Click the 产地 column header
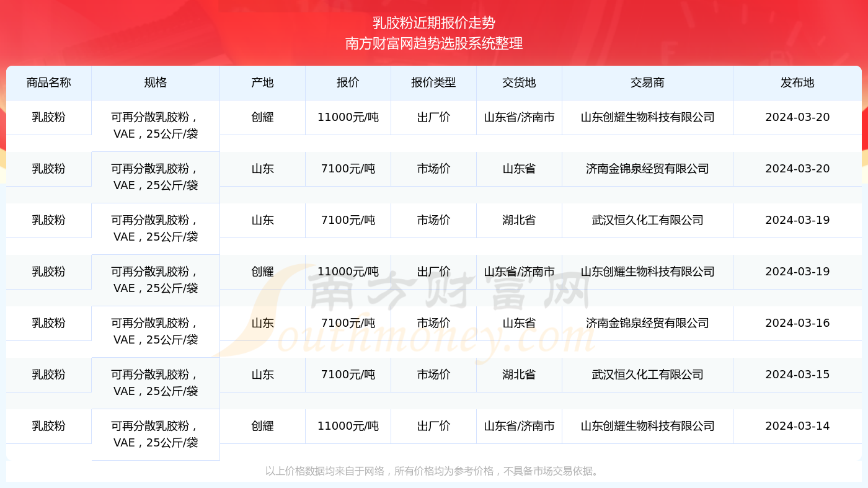 (x=262, y=82)
